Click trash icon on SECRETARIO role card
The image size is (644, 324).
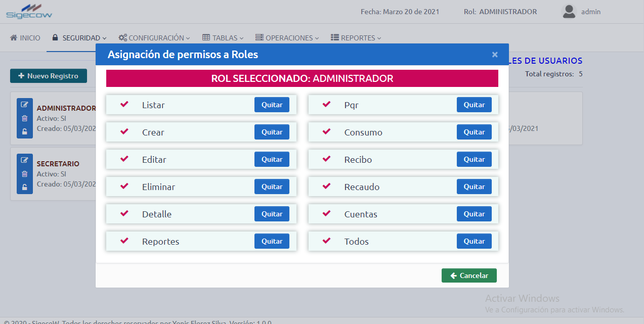24,174
